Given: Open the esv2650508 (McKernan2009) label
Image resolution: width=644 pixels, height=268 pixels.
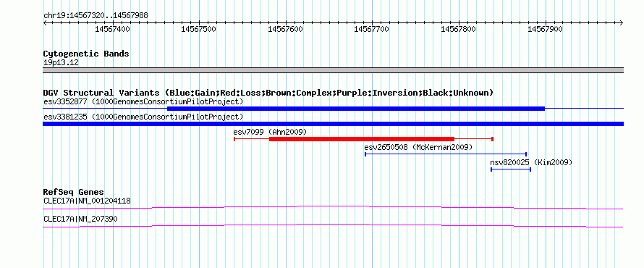Looking at the screenshot, I should click(418, 147).
